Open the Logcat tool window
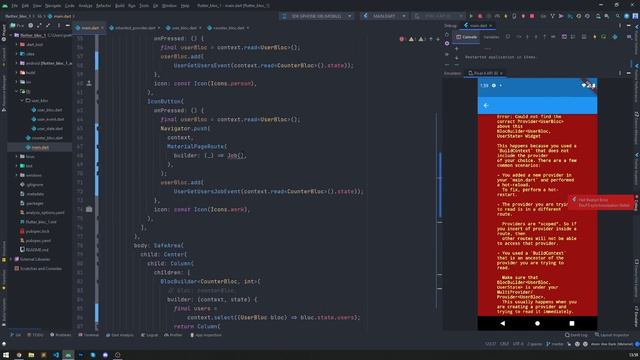640x360 pixels. [149, 335]
